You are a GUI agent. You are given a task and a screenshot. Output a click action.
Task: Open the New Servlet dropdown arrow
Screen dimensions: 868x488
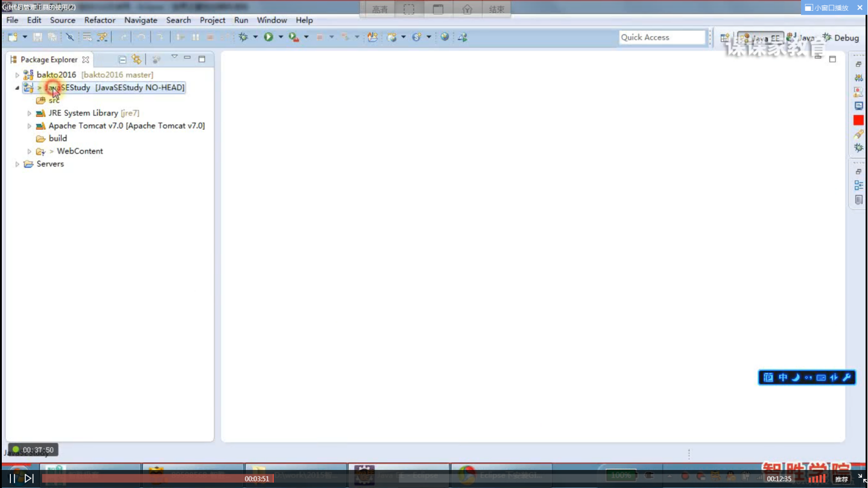[429, 37]
